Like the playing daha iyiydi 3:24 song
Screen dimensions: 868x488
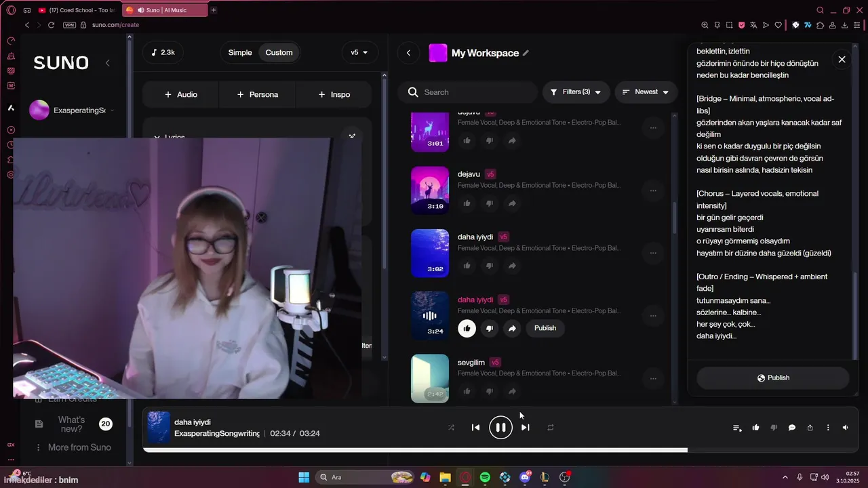point(467,329)
